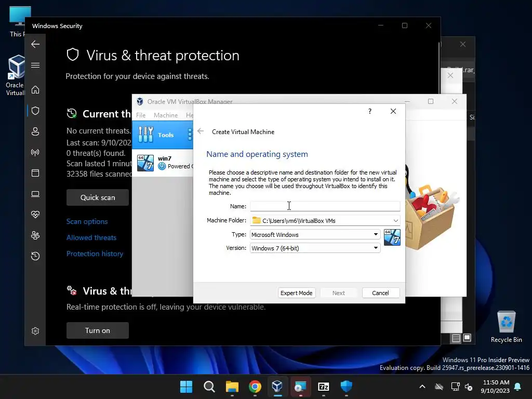
Task: Open Home in Windows Security sidebar
Action: (35, 90)
